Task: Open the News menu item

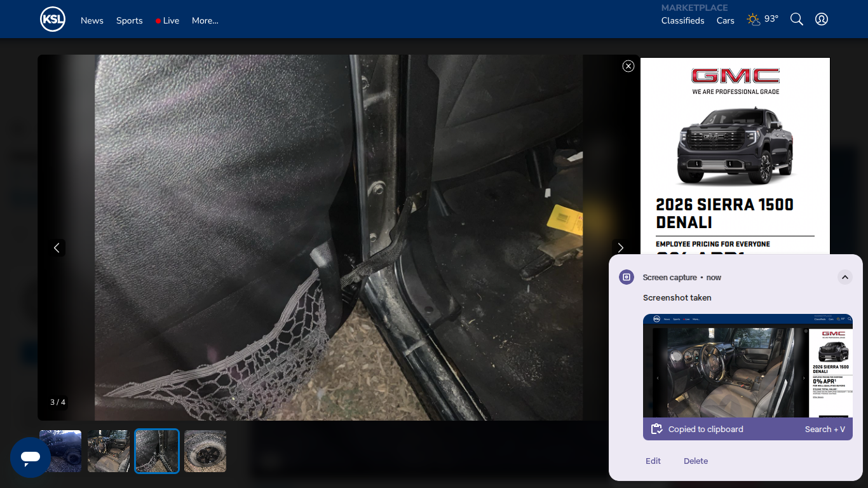Action: (x=92, y=20)
